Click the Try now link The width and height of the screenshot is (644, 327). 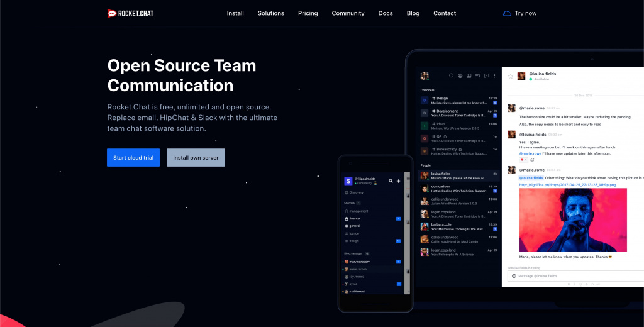click(x=525, y=13)
